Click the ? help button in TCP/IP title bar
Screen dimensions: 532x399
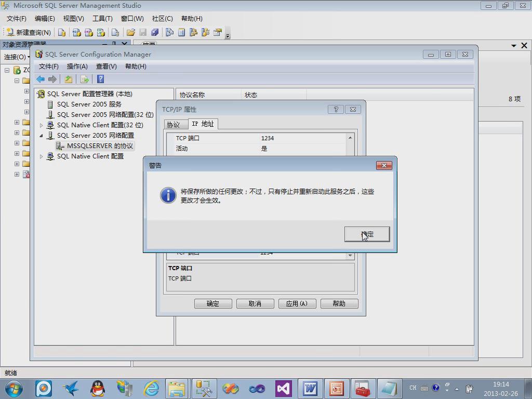(336, 109)
